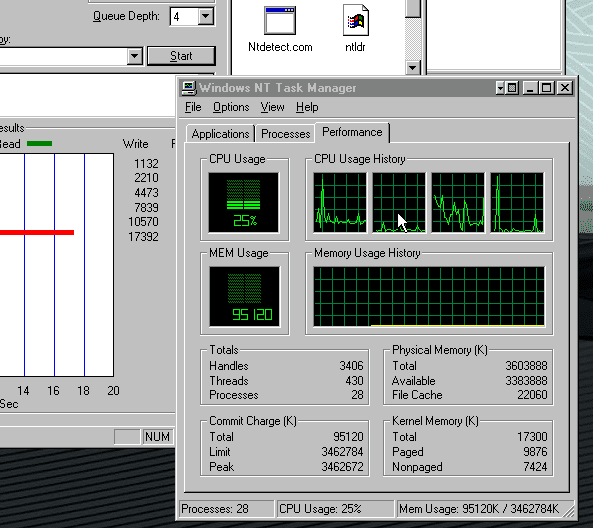Click Task Manager title bar system icon

pos(189,88)
